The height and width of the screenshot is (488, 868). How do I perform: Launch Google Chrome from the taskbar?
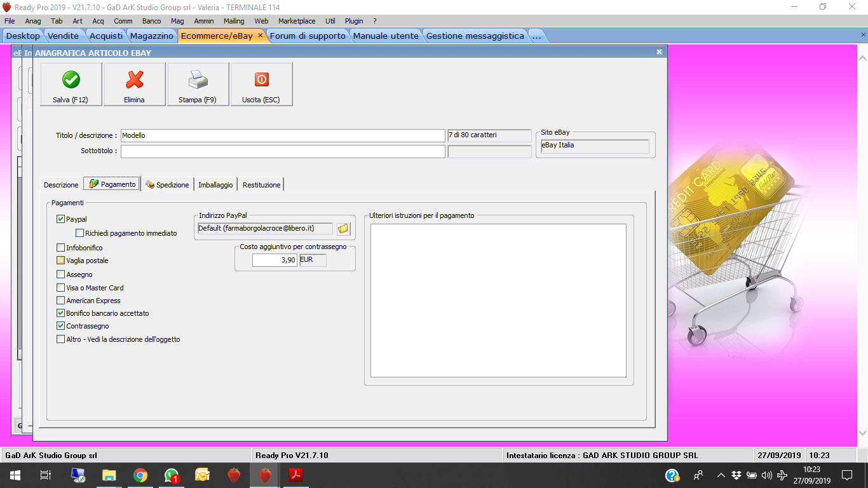pos(140,475)
